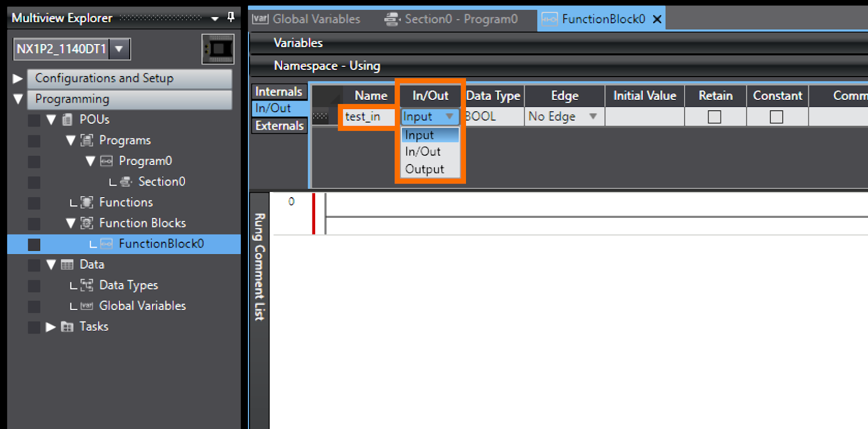868x429 pixels.
Task: Click the Initial Value cell for test_in
Action: 644,117
